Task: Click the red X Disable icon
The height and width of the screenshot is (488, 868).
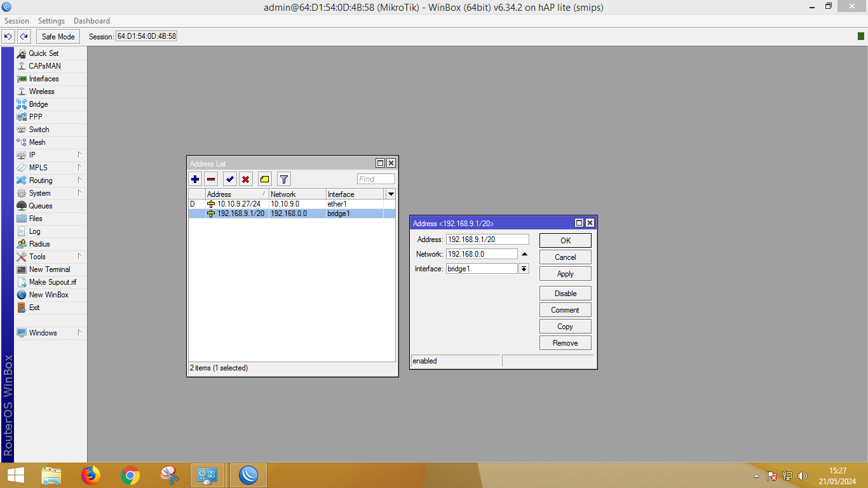Action: (x=246, y=179)
